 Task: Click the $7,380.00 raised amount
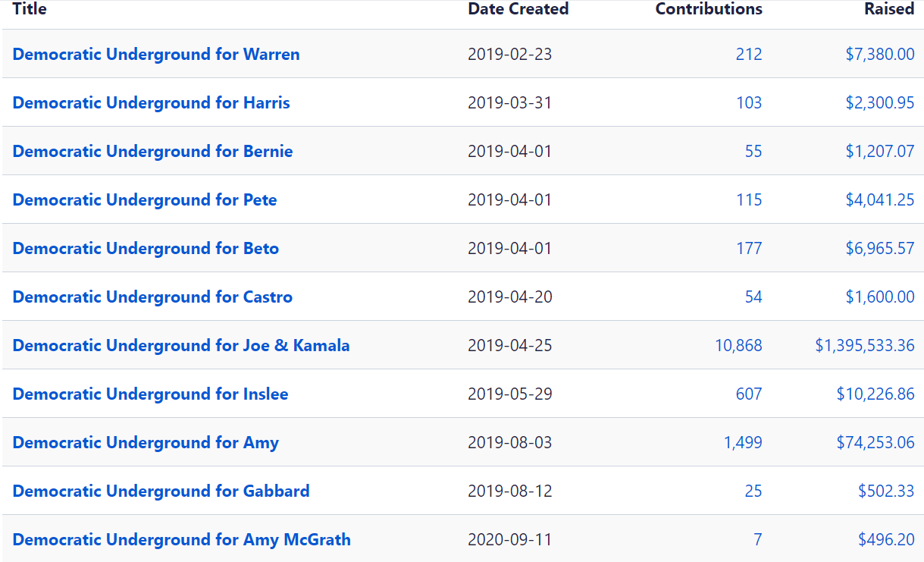[879, 55]
